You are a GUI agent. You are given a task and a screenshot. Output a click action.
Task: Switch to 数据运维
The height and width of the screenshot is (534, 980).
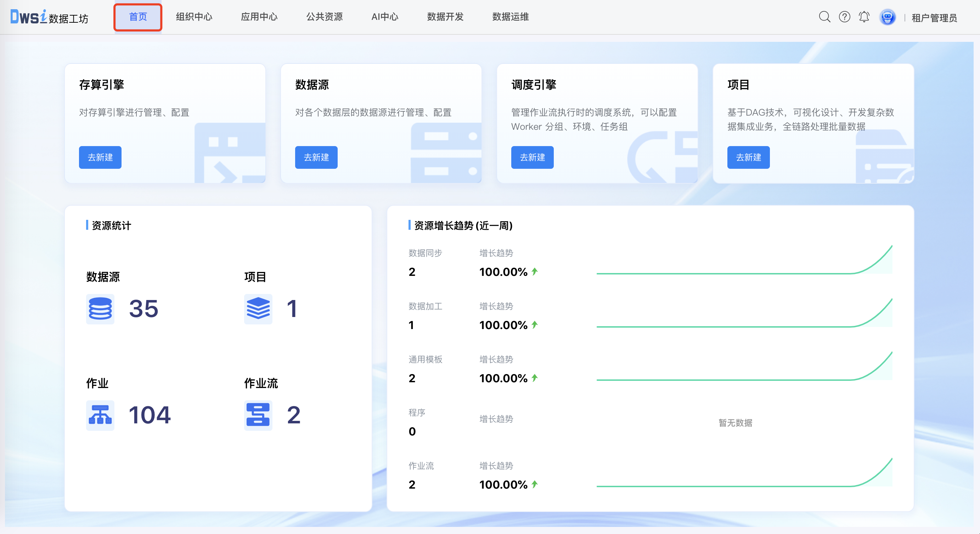tap(510, 17)
